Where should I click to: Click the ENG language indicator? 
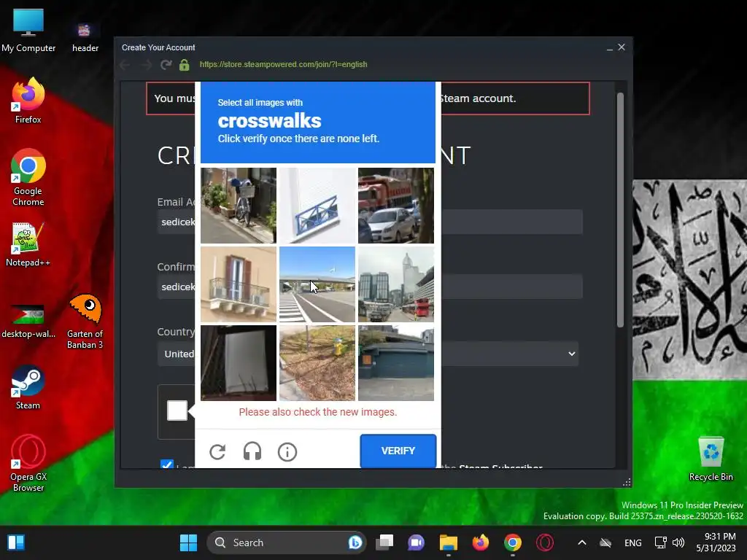(632, 542)
